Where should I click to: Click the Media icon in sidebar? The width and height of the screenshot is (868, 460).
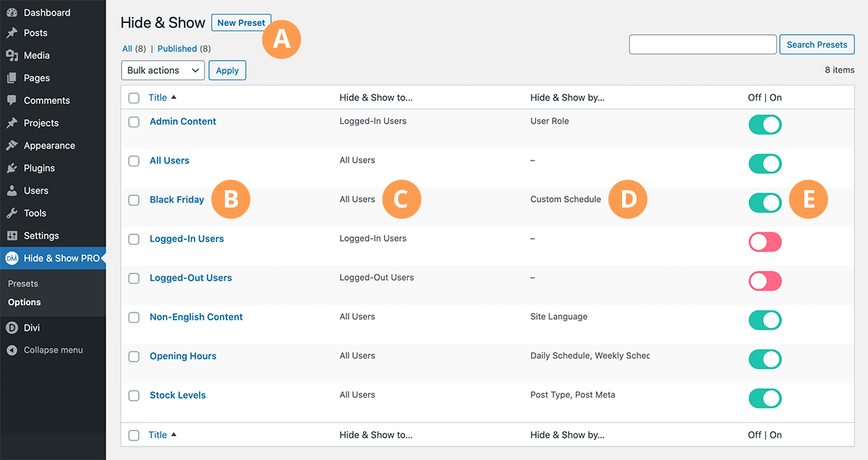(12, 56)
